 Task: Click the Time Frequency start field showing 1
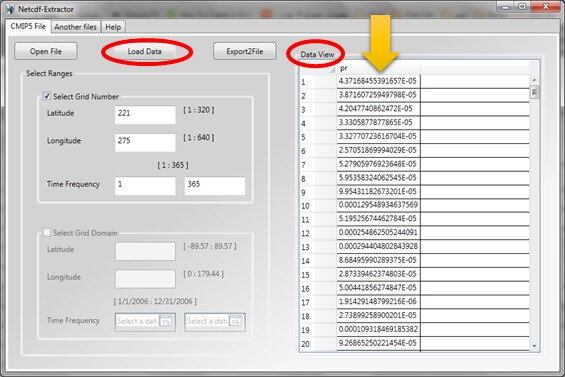(145, 186)
